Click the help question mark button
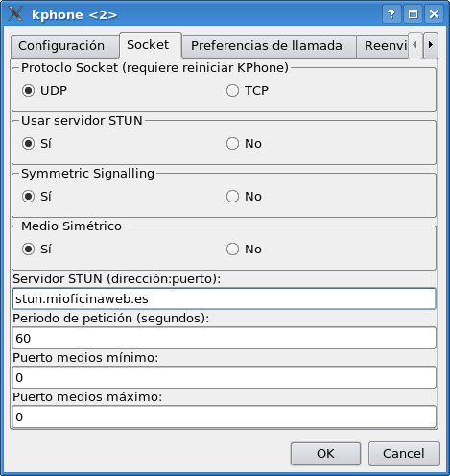The width and height of the screenshot is (450, 476). [x=391, y=14]
